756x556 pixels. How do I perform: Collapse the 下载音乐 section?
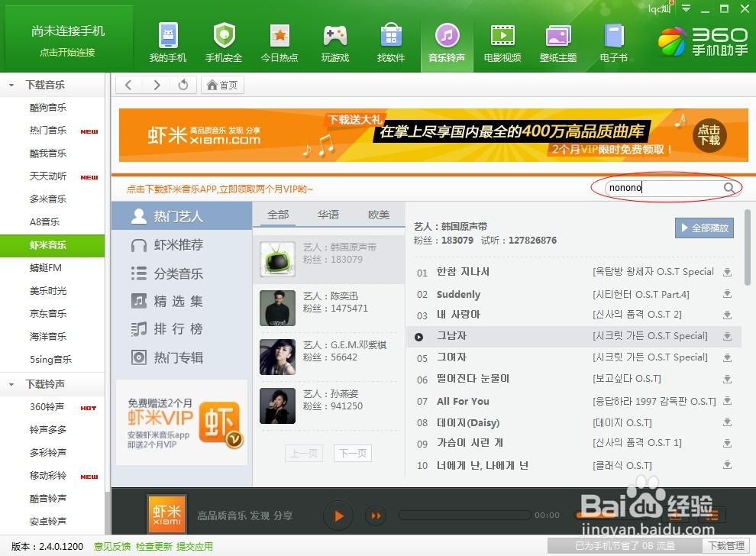pyautogui.click(x=11, y=86)
